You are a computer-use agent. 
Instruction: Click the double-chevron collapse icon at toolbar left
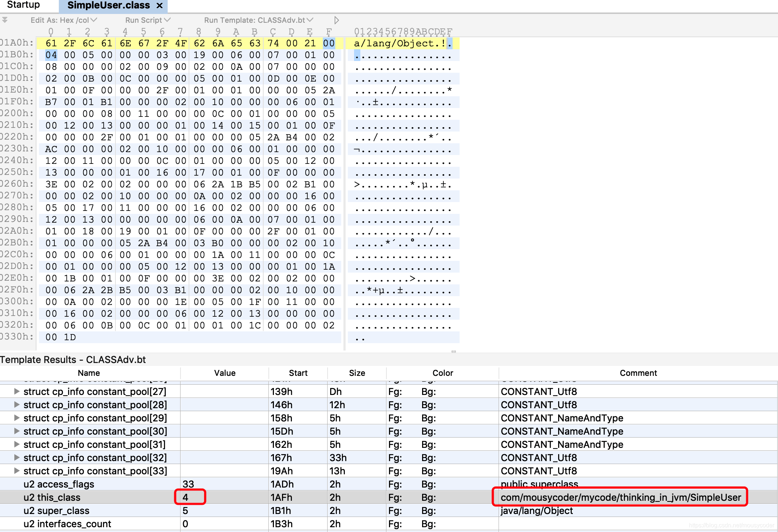[x=5, y=20]
